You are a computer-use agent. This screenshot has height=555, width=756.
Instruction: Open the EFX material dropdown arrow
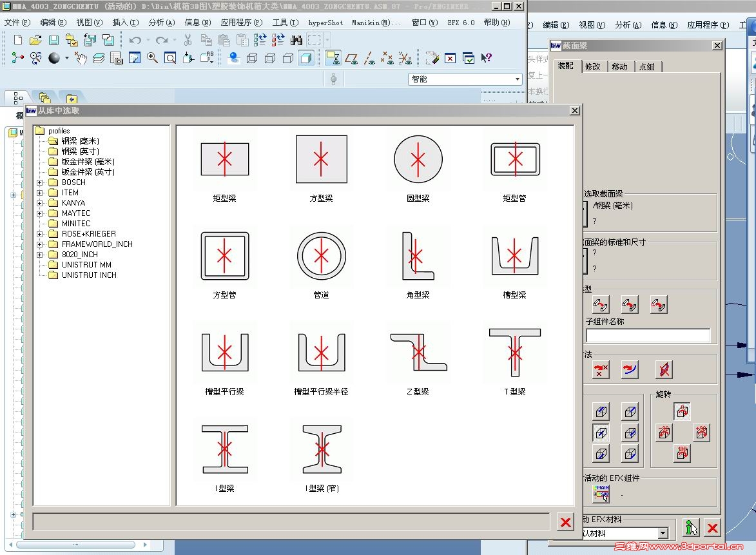click(x=663, y=533)
